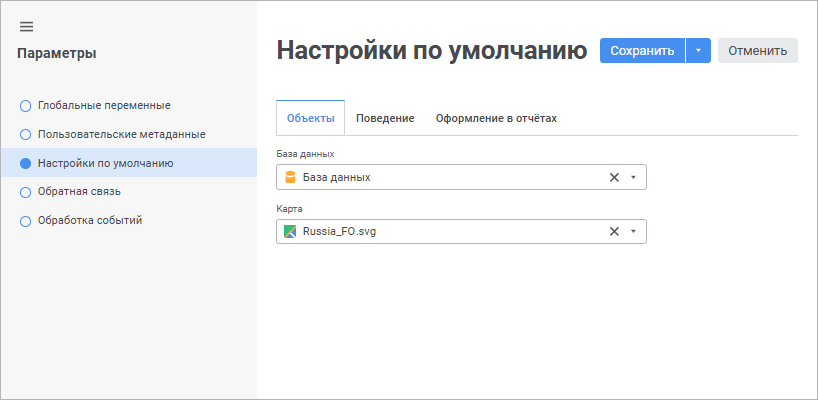Expand the Карта dropdown arrow

[x=633, y=232]
